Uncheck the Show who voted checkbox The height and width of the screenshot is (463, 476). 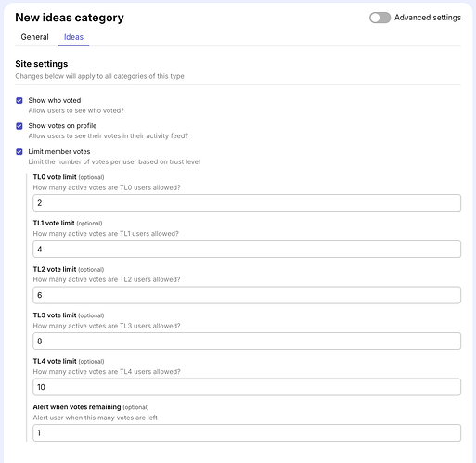(19, 100)
